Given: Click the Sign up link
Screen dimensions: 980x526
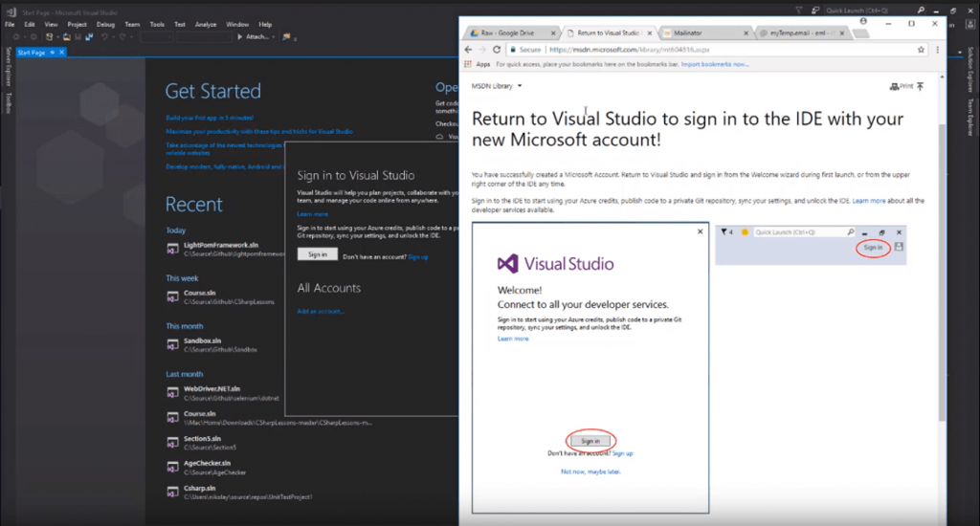Looking at the screenshot, I should tap(418, 256).
